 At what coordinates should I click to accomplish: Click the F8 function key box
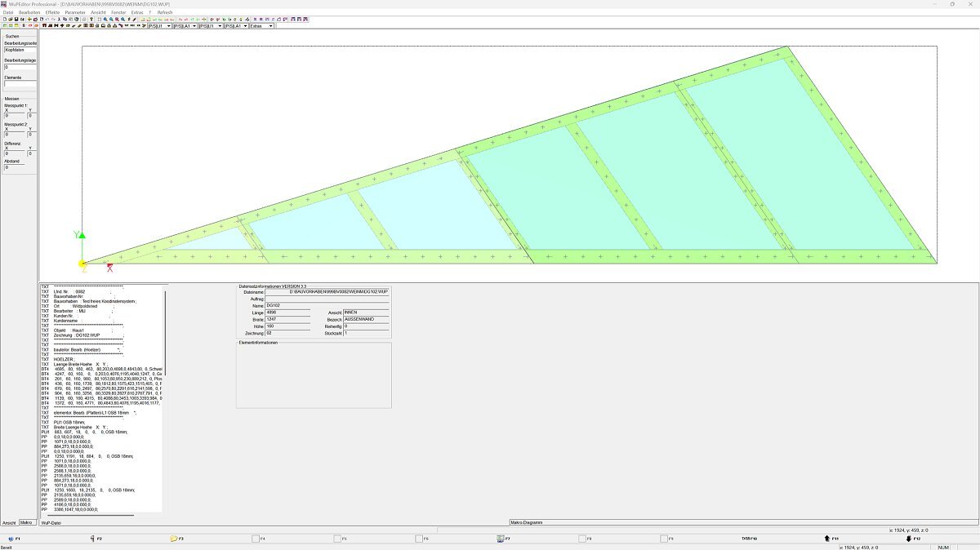[x=582, y=539]
